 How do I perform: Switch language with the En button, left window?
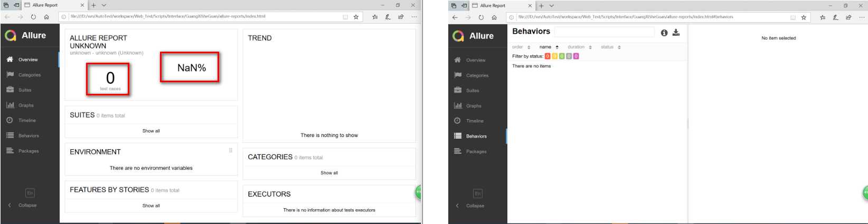click(30, 193)
